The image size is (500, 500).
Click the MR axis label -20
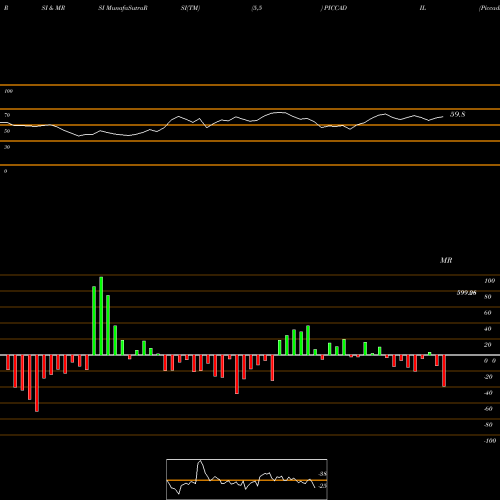point(488,377)
